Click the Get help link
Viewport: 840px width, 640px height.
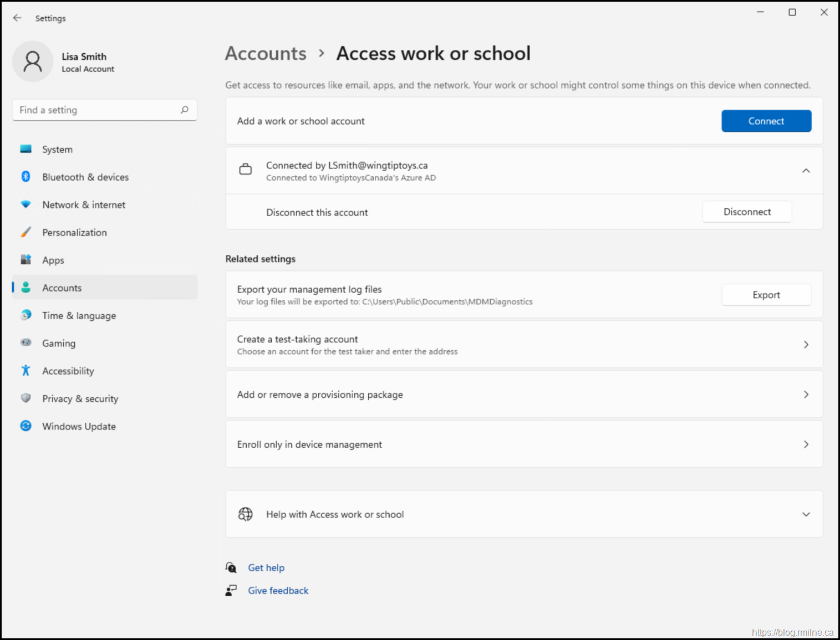[266, 568]
